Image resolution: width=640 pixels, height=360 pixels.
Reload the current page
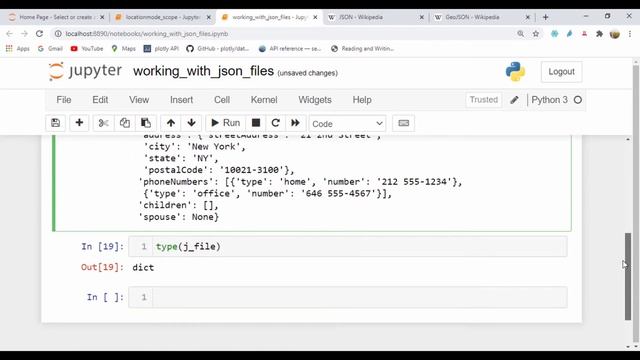39,33
